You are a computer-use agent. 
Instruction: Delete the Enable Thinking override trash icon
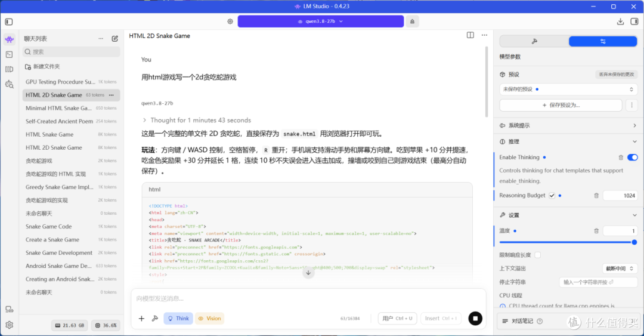(621, 158)
